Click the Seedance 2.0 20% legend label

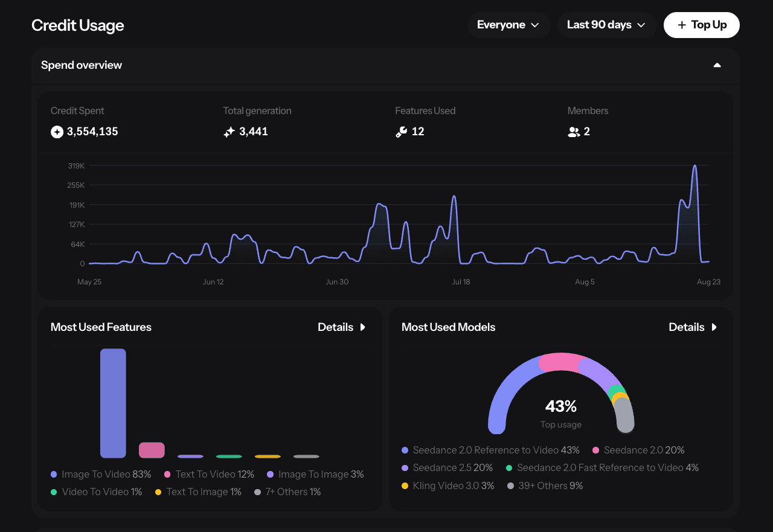644,450
